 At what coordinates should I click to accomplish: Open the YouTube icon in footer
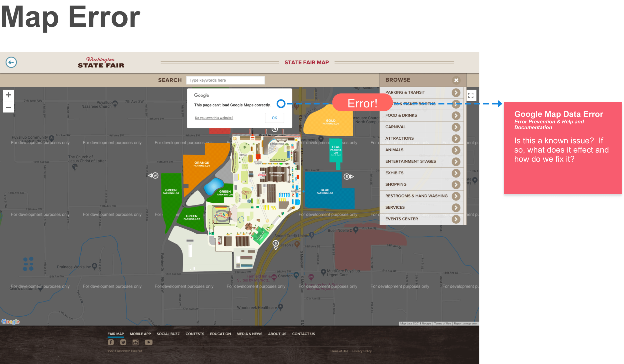[x=149, y=342]
